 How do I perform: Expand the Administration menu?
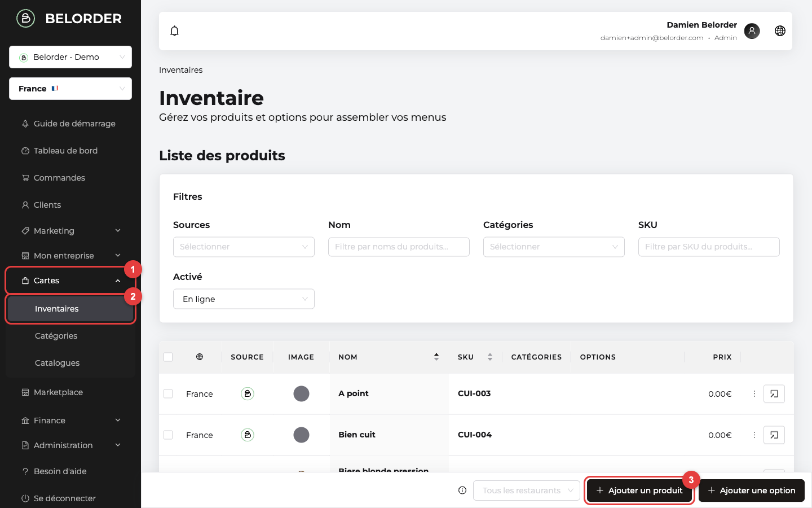pos(70,445)
